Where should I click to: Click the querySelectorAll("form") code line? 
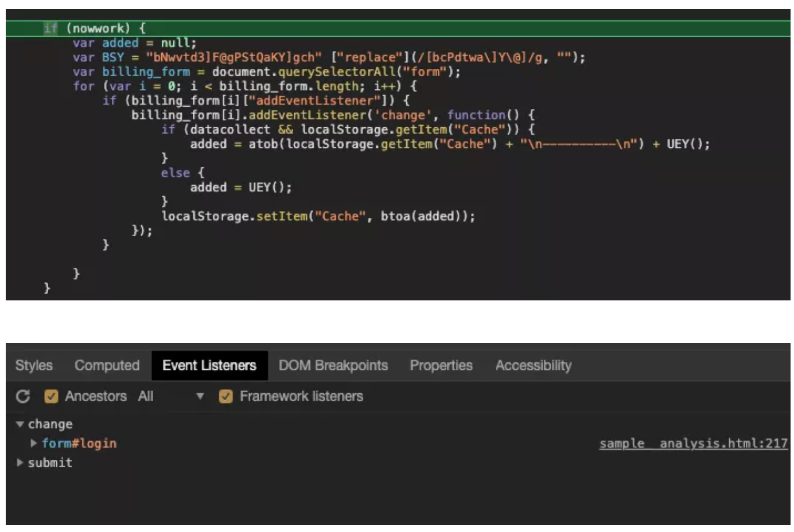coord(267,72)
